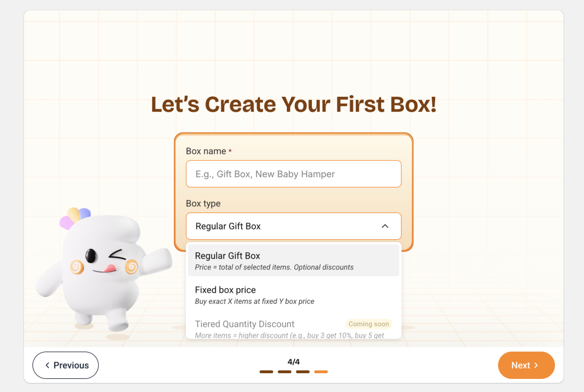The height and width of the screenshot is (392, 584).
Task: Click the Let's Create Your First Box heading
Action: [x=294, y=104]
